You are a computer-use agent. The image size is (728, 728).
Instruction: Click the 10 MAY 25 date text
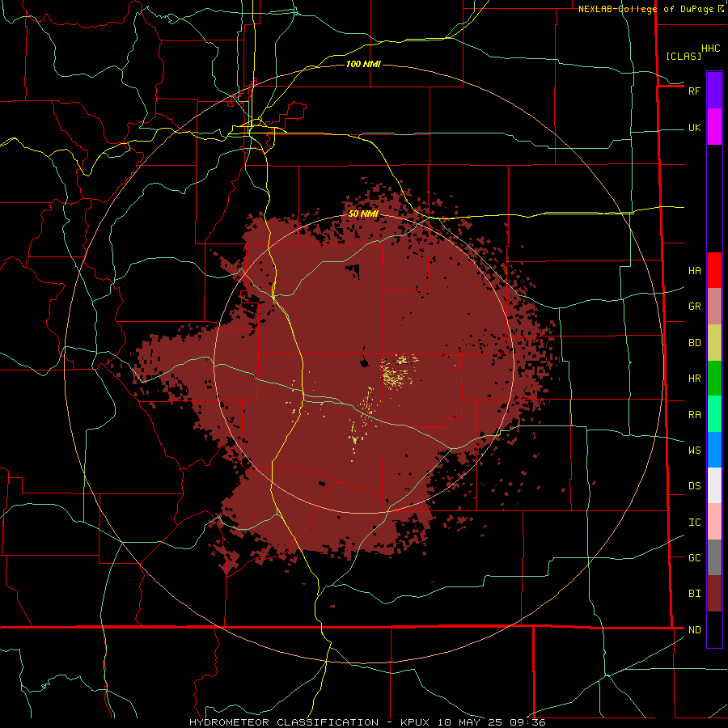pos(472,722)
